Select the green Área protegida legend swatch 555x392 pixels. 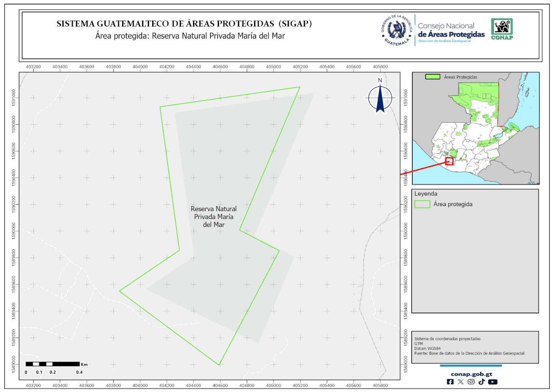coord(422,204)
